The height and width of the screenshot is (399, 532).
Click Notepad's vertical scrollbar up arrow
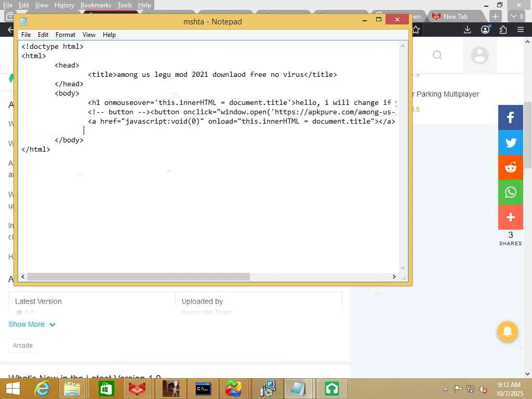tap(403, 46)
